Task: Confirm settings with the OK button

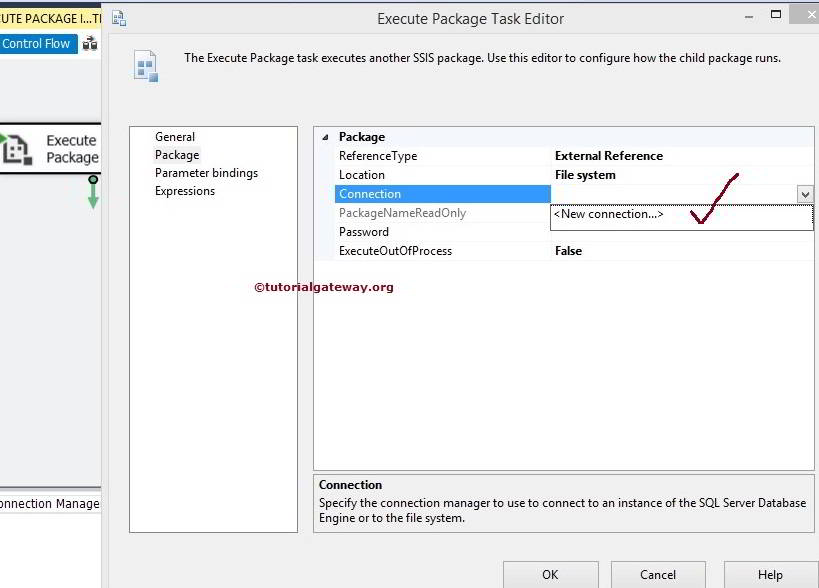Action: 549,575
